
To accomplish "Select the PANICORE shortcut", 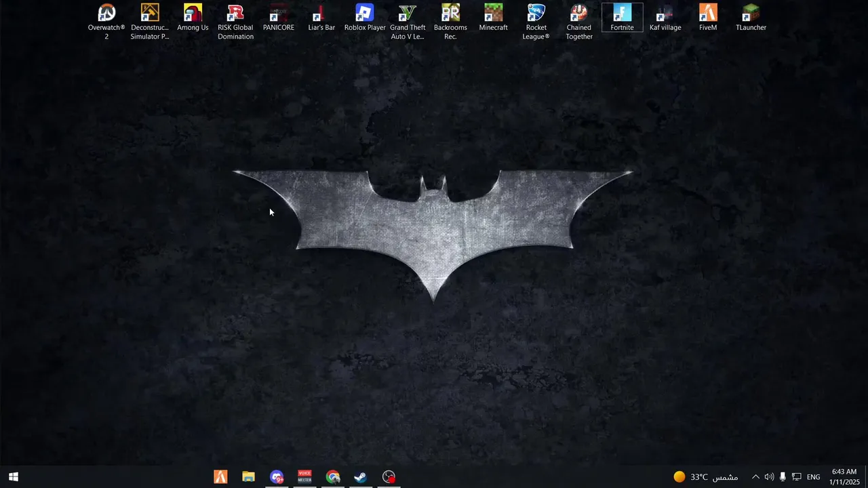I will point(279,18).
